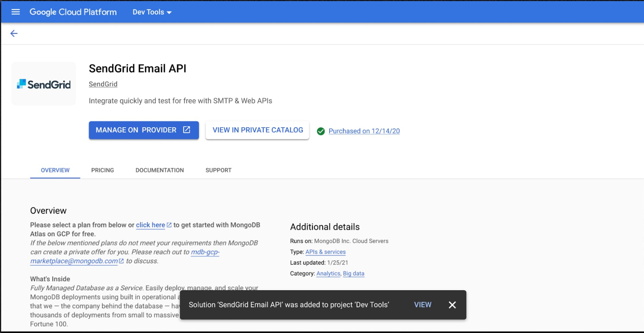Screen dimensions: 644x333
Task: Open the APIs & services type link
Action: pos(325,252)
